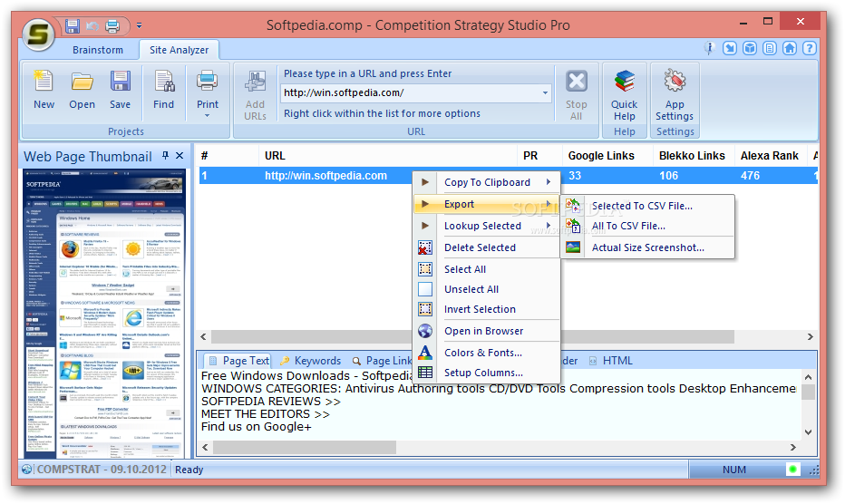845x504 pixels.
Task: Save the project via the Save icon
Action: 121,82
